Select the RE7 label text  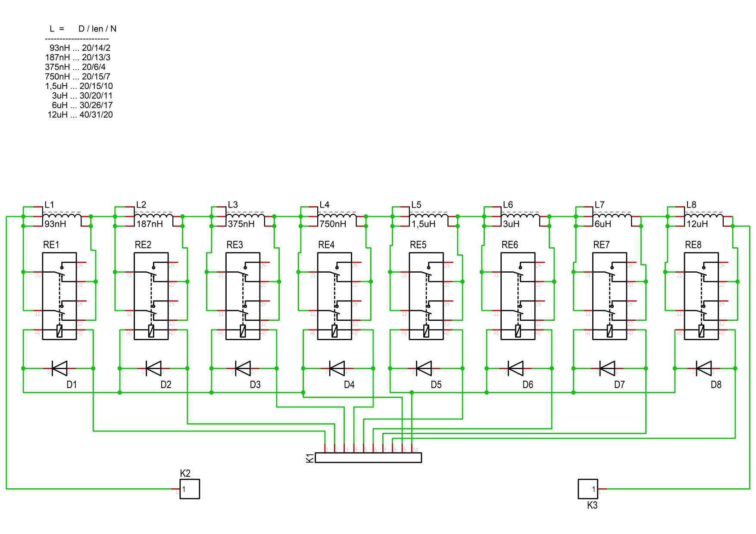click(601, 245)
